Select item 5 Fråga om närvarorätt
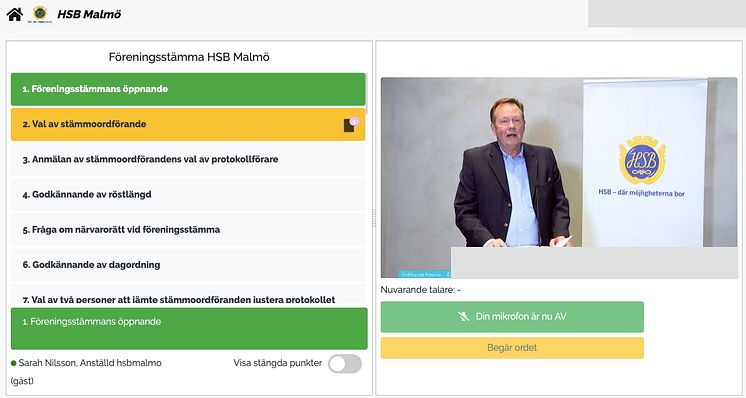This screenshot has height=398, width=746. coord(188,230)
